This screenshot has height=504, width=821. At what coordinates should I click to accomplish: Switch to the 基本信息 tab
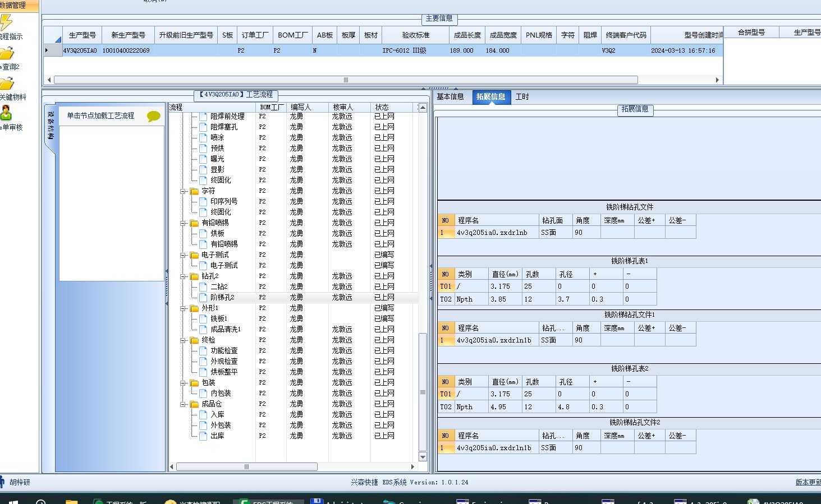click(450, 97)
